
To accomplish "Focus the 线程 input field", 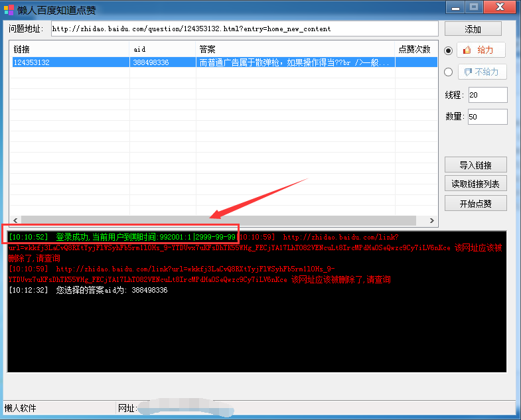I will click(488, 95).
